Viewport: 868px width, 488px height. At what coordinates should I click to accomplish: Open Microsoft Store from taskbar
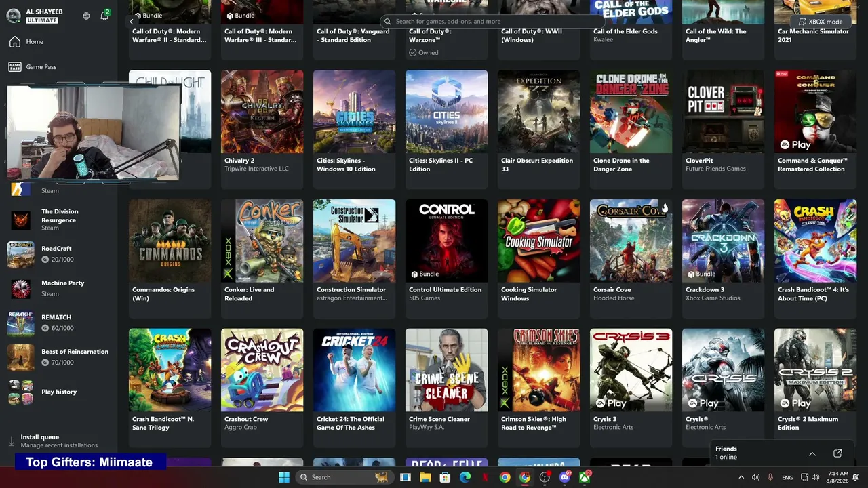pos(445,477)
